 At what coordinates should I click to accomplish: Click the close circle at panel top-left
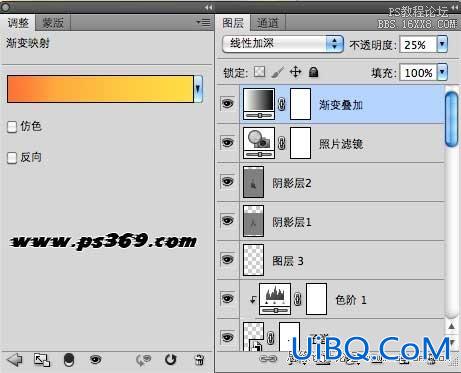tap(6, 7)
